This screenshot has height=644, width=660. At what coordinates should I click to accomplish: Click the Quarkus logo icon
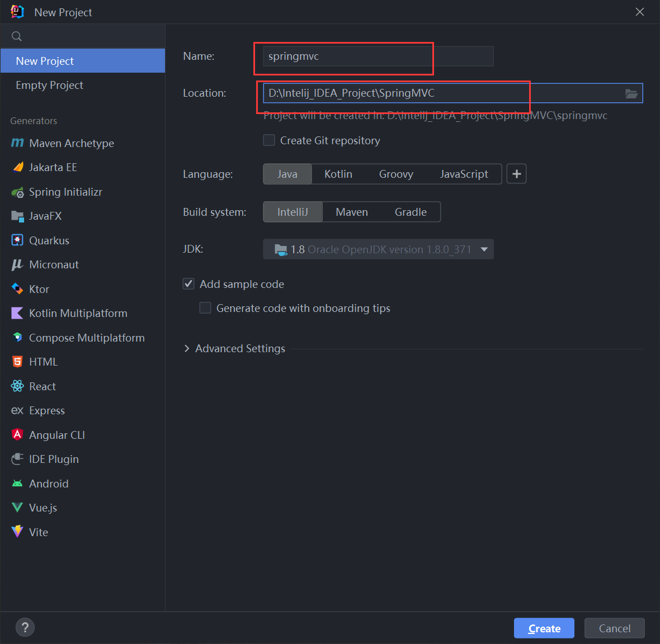tap(17, 240)
